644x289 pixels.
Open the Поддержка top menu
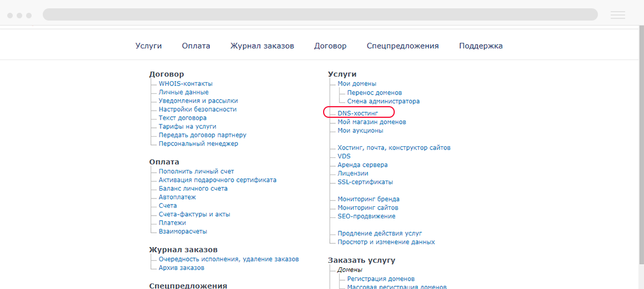[481, 46]
